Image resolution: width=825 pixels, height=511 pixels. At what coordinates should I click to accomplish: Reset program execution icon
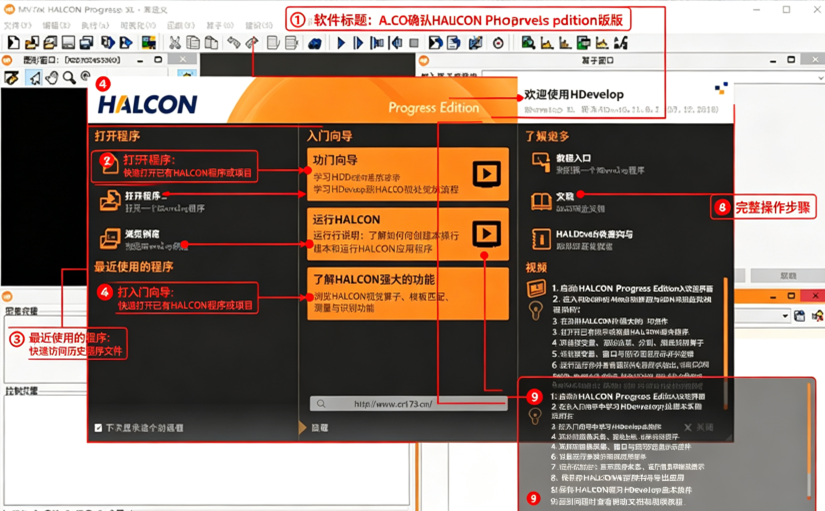pos(435,43)
